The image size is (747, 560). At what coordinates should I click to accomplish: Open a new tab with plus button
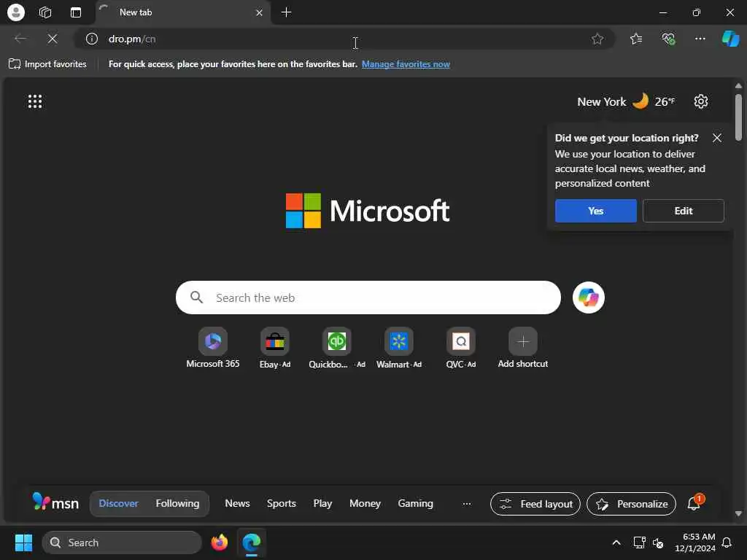click(286, 12)
